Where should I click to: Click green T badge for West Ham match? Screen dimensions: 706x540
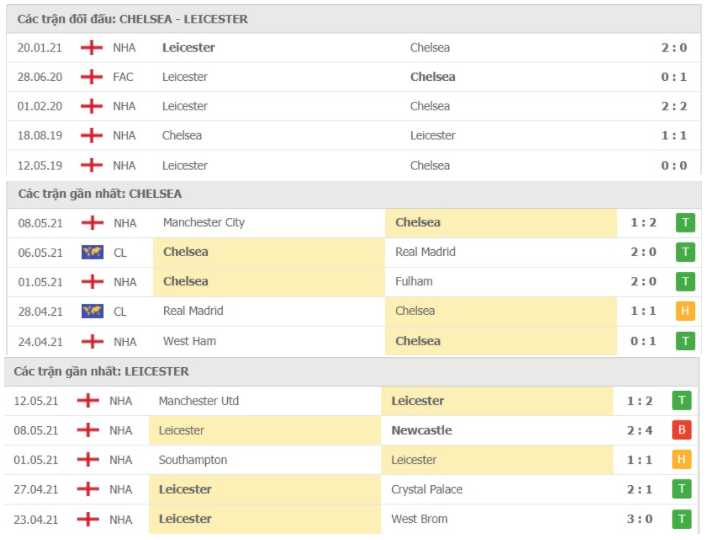[685, 341]
